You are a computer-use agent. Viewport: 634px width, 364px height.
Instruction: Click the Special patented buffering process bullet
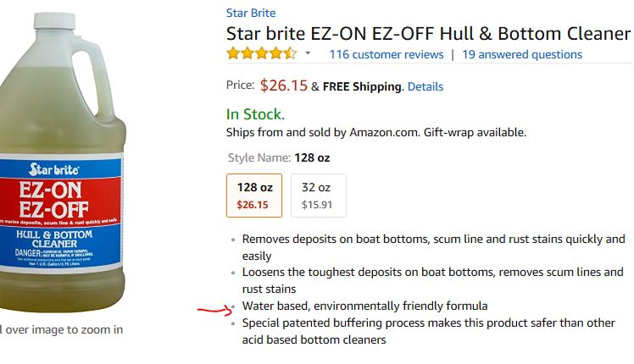(x=429, y=331)
